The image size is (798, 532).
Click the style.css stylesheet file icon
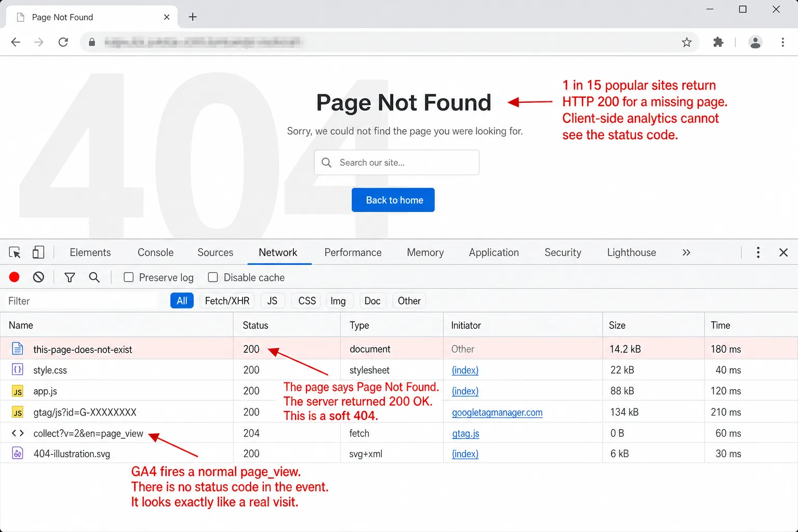(18, 369)
